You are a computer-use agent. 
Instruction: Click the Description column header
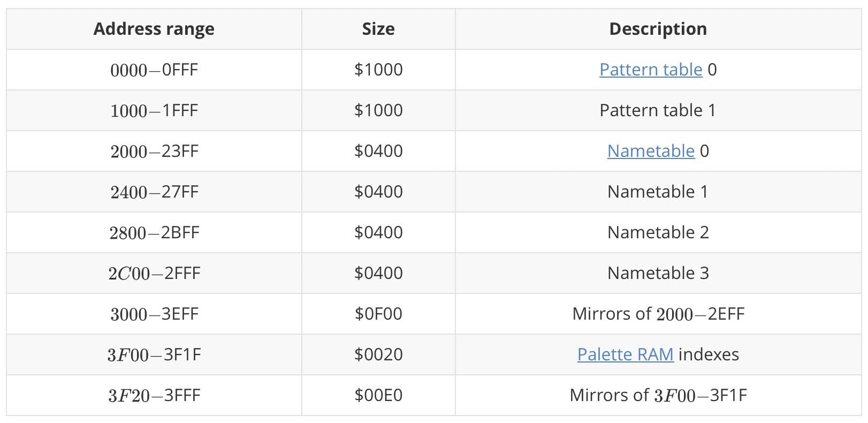[658, 29]
